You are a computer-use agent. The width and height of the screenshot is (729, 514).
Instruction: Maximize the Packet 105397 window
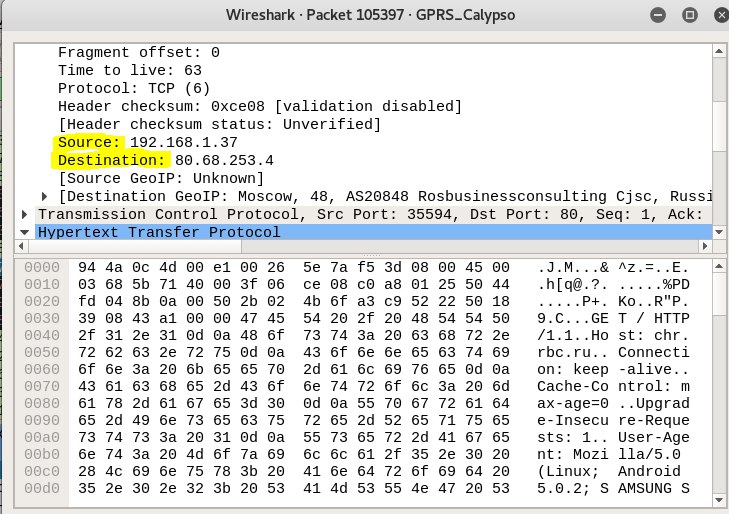coord(689,15)
